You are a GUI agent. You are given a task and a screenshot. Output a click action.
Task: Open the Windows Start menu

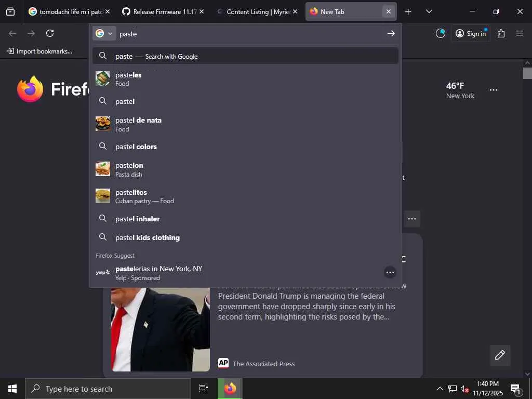point(12,389)
